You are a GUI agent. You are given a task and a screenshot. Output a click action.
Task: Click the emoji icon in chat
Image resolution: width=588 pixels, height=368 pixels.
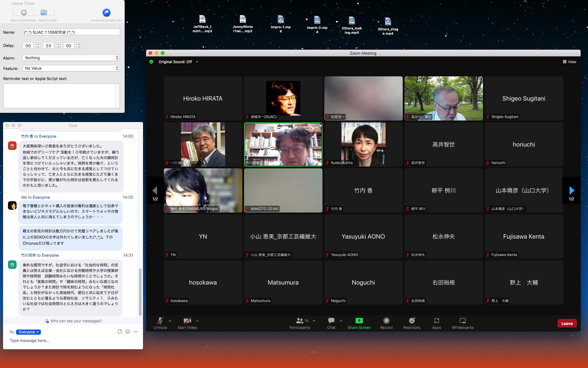128,332
